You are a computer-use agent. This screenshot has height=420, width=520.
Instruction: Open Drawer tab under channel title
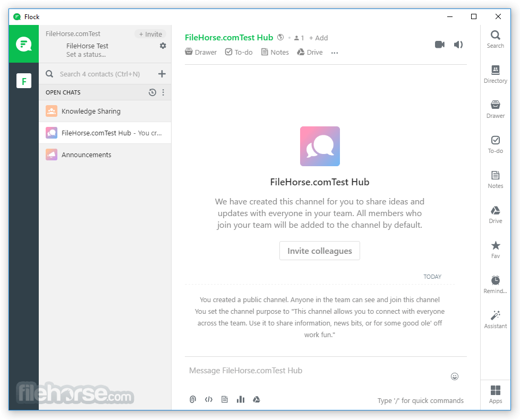point(201,53)
